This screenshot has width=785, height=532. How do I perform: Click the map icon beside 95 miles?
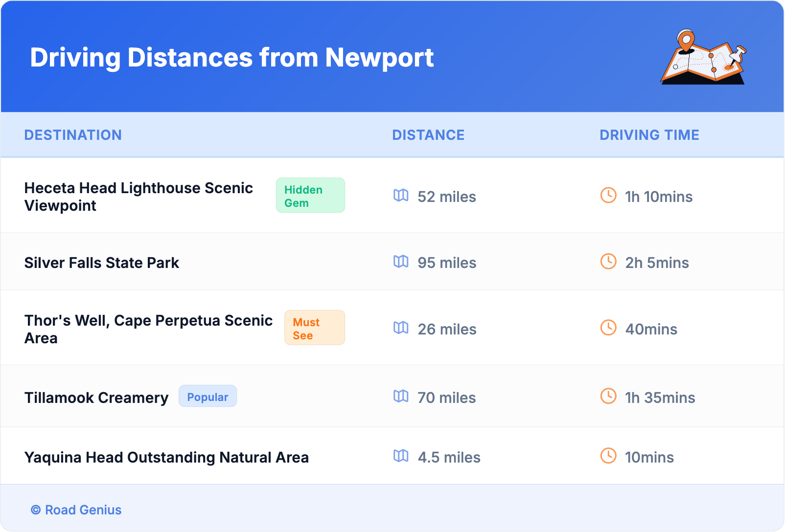401,262
